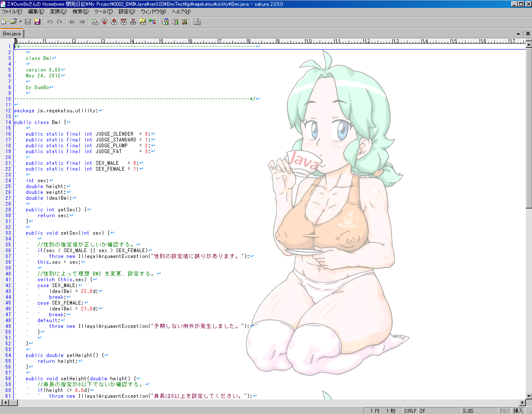The height and width of the screenshot is (414, 532).
Task: Open the Replace dialog icon
Action: point(123,22)
